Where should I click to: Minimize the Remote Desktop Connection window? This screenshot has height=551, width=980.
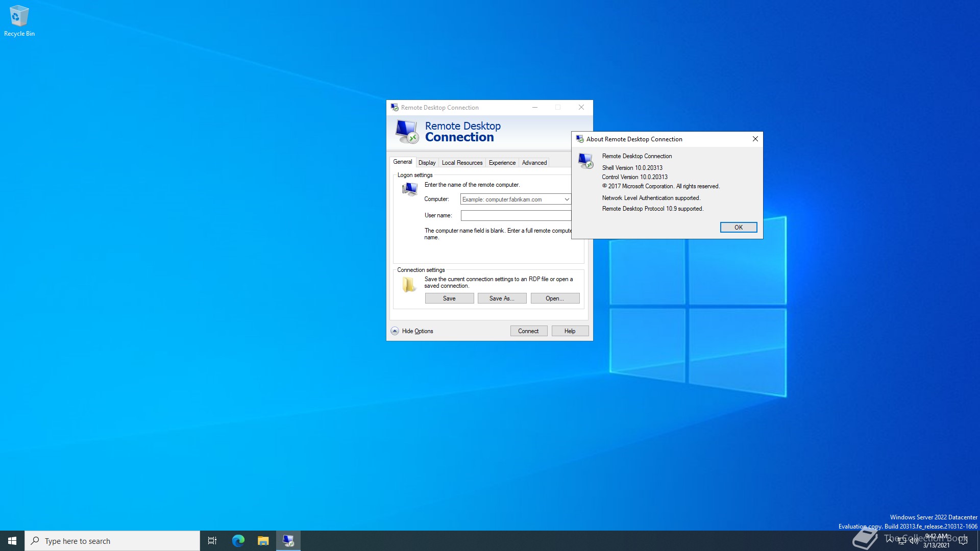pos(534,108)
